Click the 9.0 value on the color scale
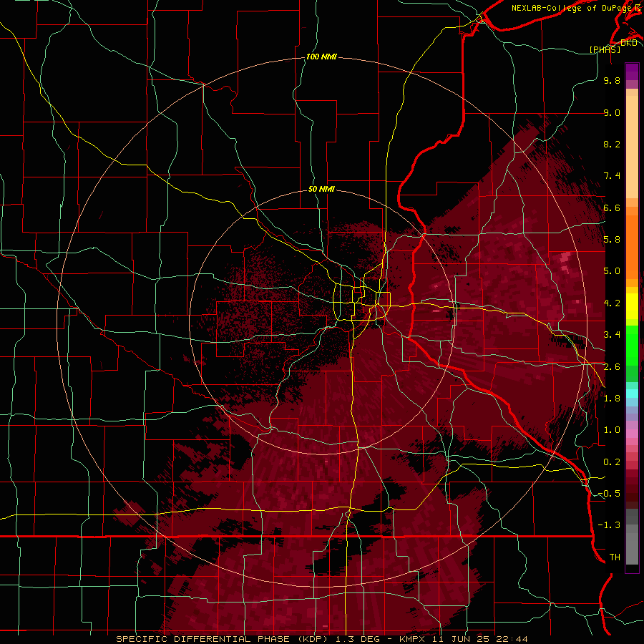Screen dimensions: 644x644 (x=612, y=112)
